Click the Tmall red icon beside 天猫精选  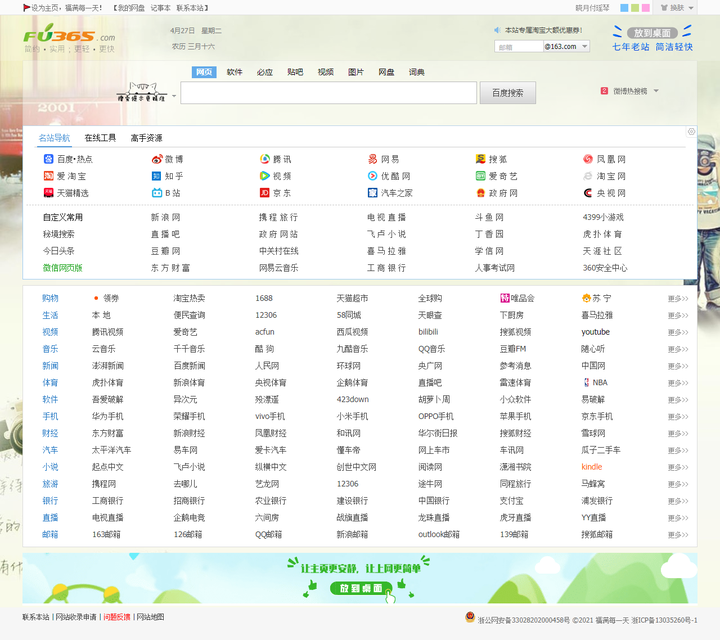(x=48, y=193)
